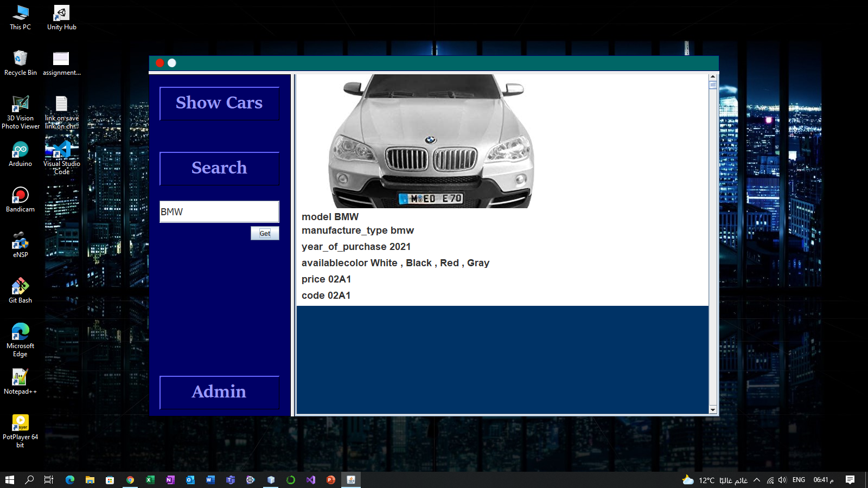Open Microsoft Teams from the taskbar
Viewport: 868px width, 488px height.
(230, 479)
